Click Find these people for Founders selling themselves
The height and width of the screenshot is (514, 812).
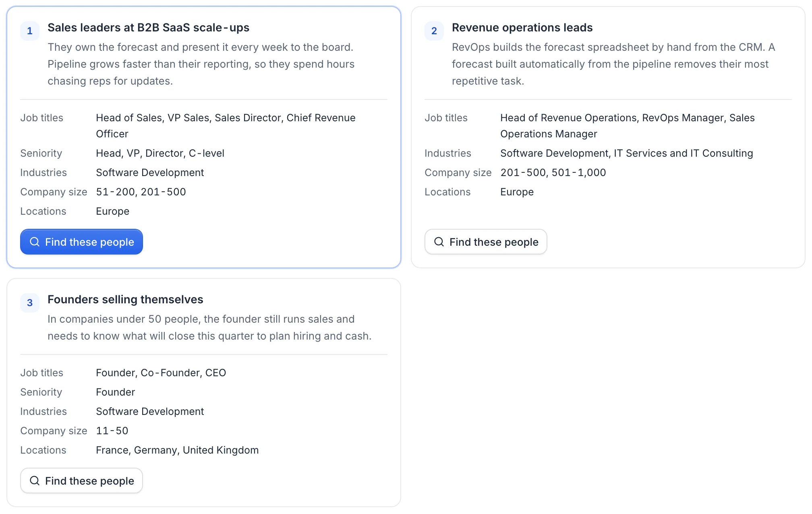[x=81, y=481]
